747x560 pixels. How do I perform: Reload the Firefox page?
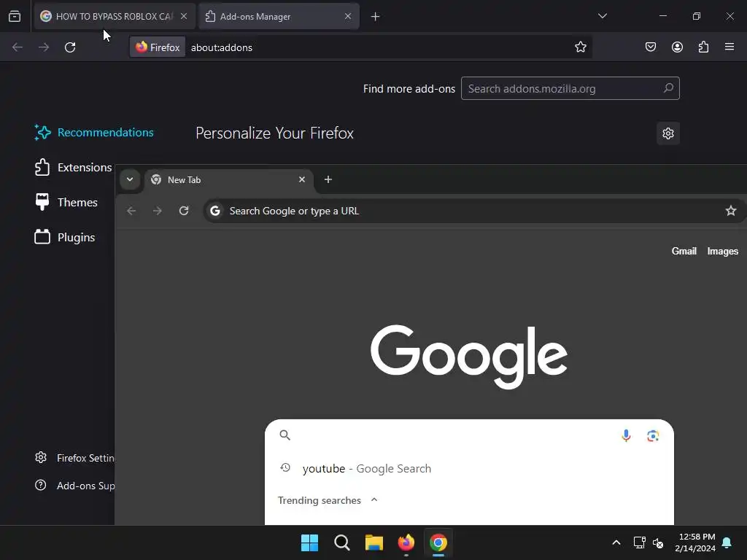coord(70,47)
